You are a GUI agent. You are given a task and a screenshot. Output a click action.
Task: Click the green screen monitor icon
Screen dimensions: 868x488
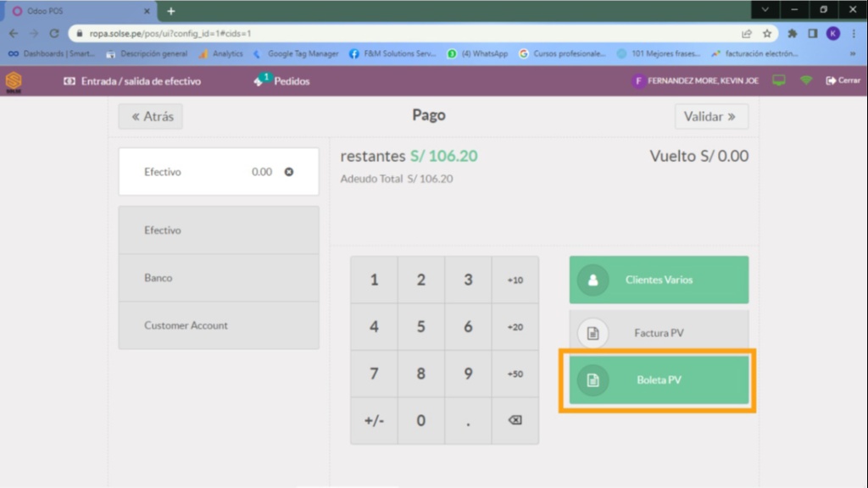[x=778, y=80]
